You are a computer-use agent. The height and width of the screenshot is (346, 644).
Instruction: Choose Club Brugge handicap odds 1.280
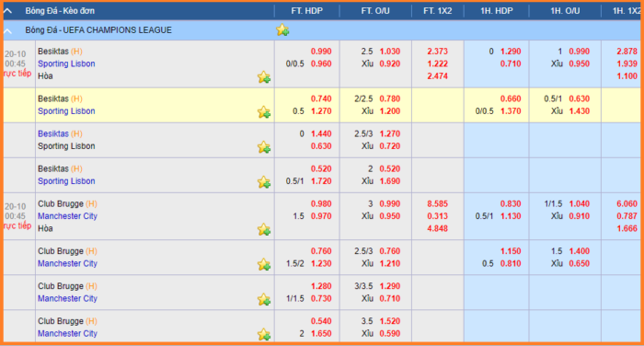321,286
